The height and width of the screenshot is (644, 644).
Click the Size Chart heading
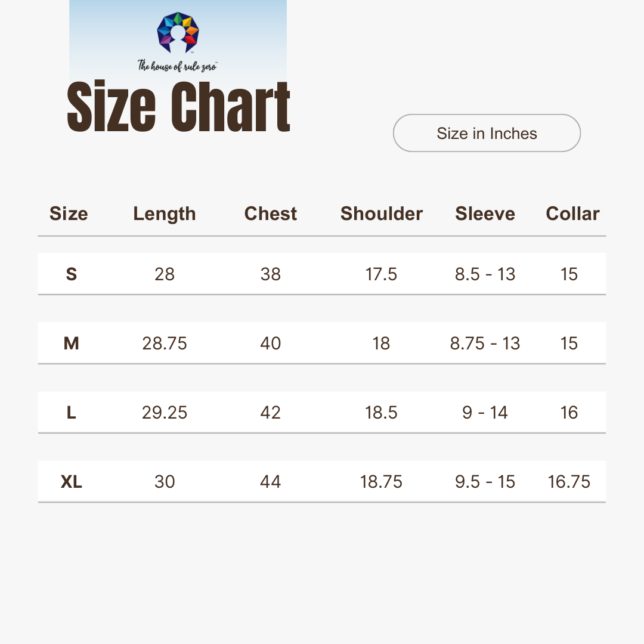pos(178,106)
